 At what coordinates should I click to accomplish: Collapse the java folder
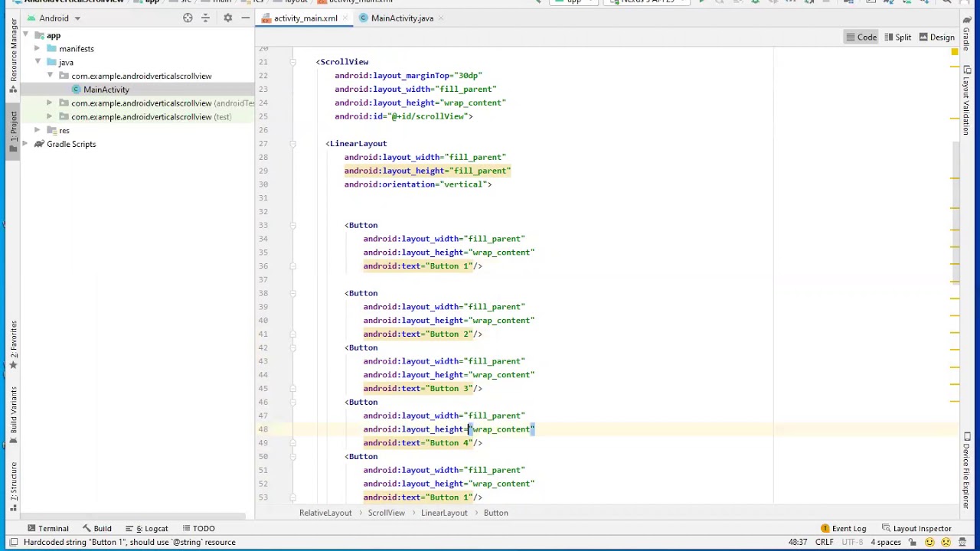tap(38, 62)
